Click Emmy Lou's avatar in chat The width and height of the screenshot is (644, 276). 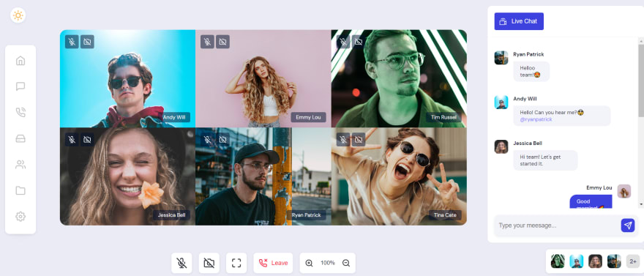pyautogui.click(x=624, y=191)
